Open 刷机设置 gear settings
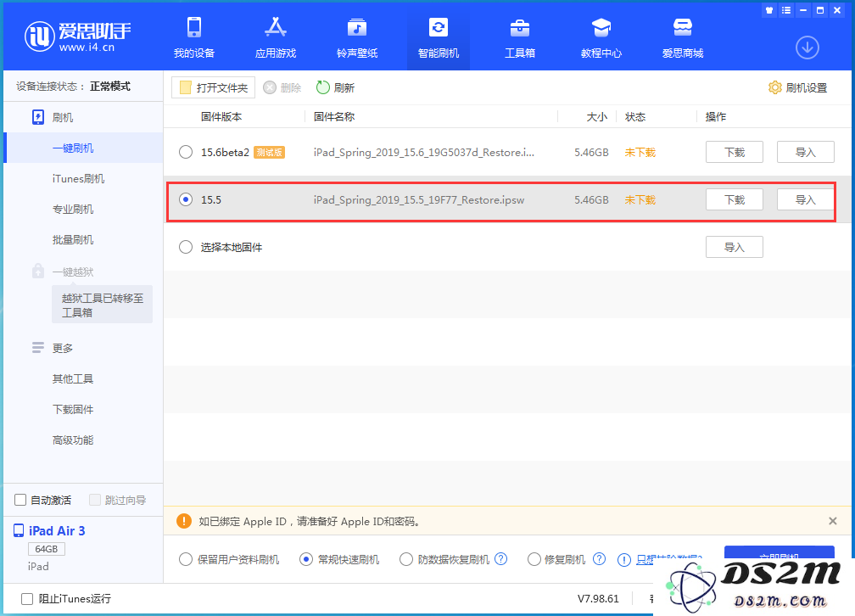 (797, 87)
